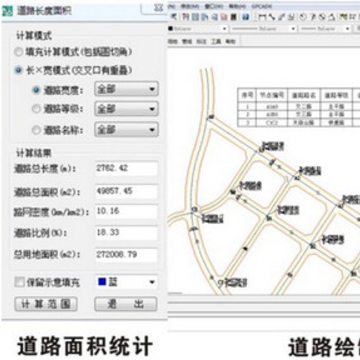
Task: Select the radius dimension circle icon
Action: 303,17
